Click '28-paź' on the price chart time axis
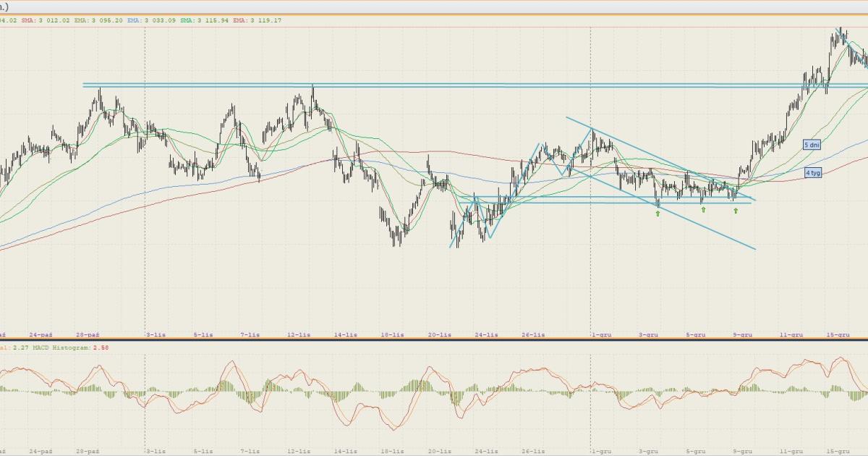Screen dimensions: 868x456 point(88,335)
